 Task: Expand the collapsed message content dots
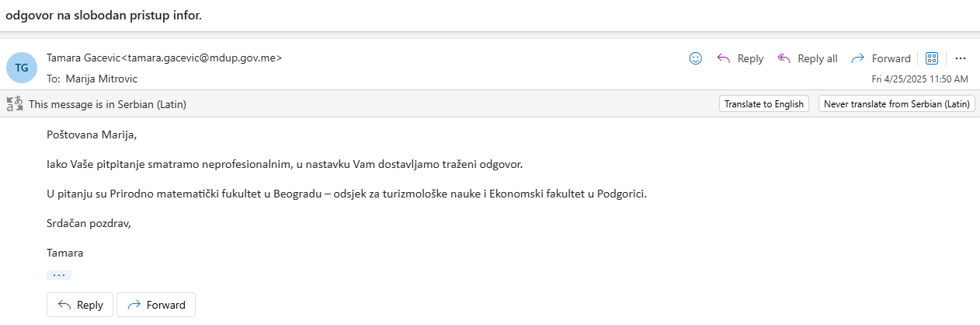point(59,275)
